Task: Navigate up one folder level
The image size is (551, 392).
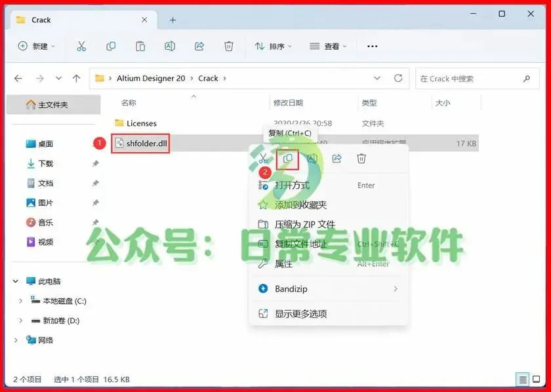Action: click(x=76, y=78)
